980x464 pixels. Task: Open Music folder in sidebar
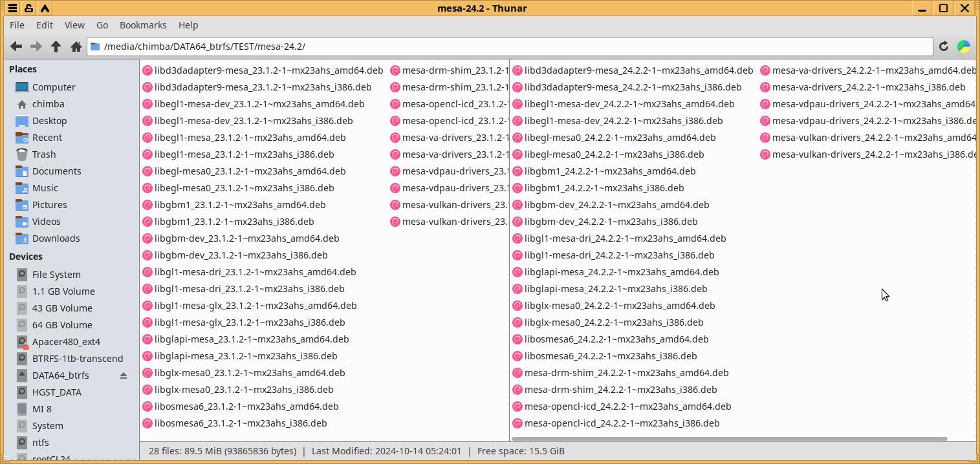45,188
